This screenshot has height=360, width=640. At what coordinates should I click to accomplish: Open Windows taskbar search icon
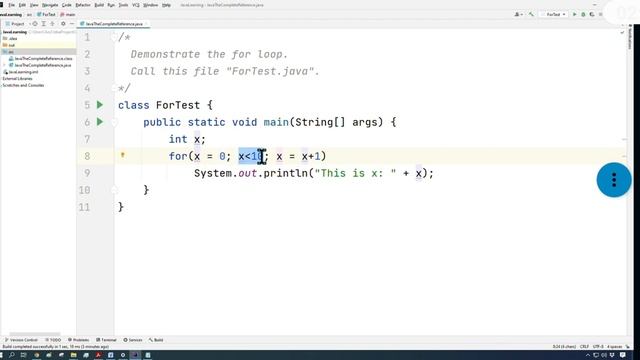tap(11, 355)
